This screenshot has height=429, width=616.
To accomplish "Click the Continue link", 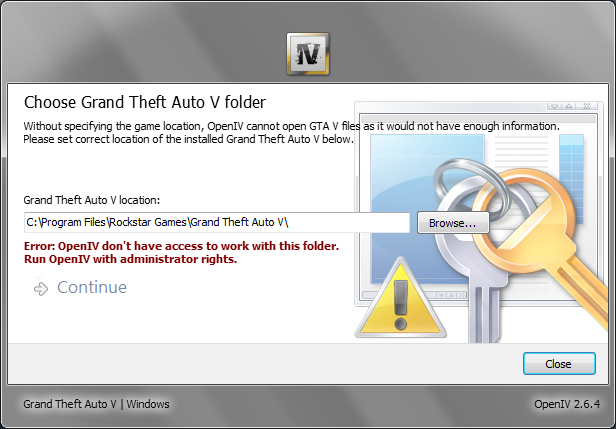I will pos(92,287).
